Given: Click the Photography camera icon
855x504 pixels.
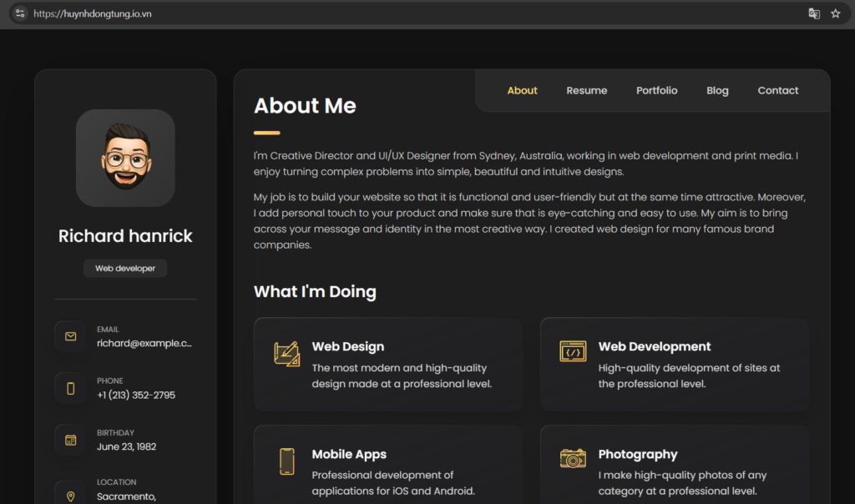Looking at the screenshot, I should (573, 458).
